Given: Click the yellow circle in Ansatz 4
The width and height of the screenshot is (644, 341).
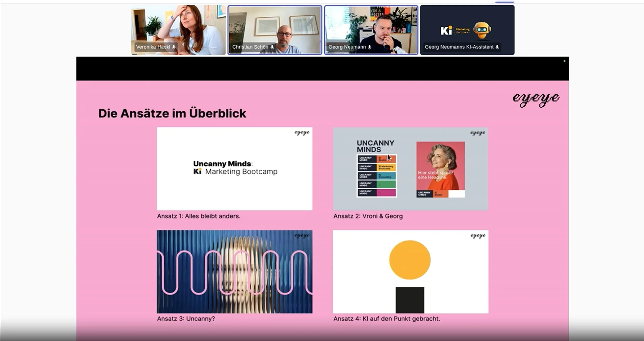Looking at the screenshot, I should click(x=410, y=260).
